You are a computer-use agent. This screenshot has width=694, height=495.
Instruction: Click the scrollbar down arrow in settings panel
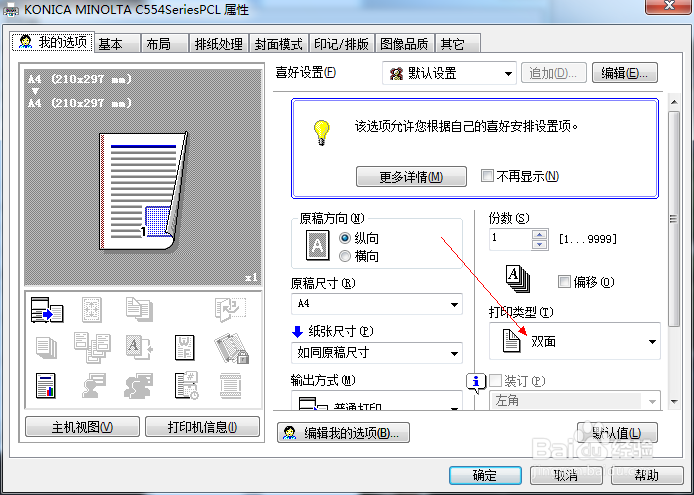coord(674,402)
